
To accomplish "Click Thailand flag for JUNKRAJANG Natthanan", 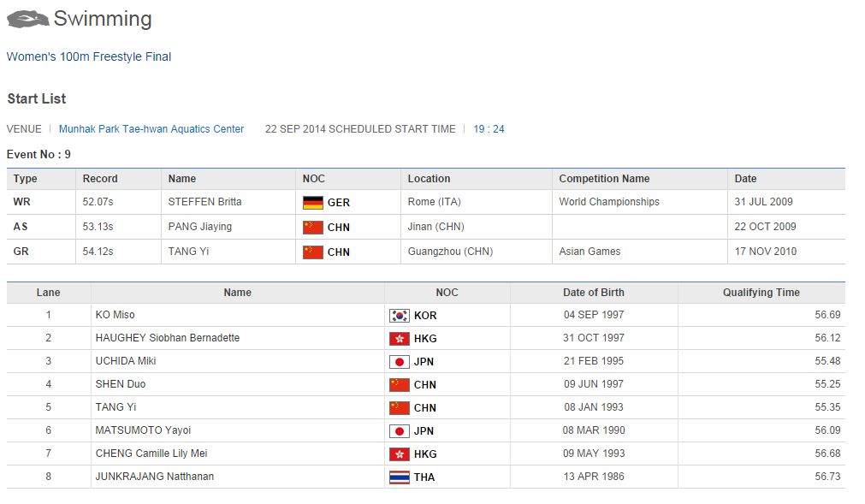I will [399, 477].
